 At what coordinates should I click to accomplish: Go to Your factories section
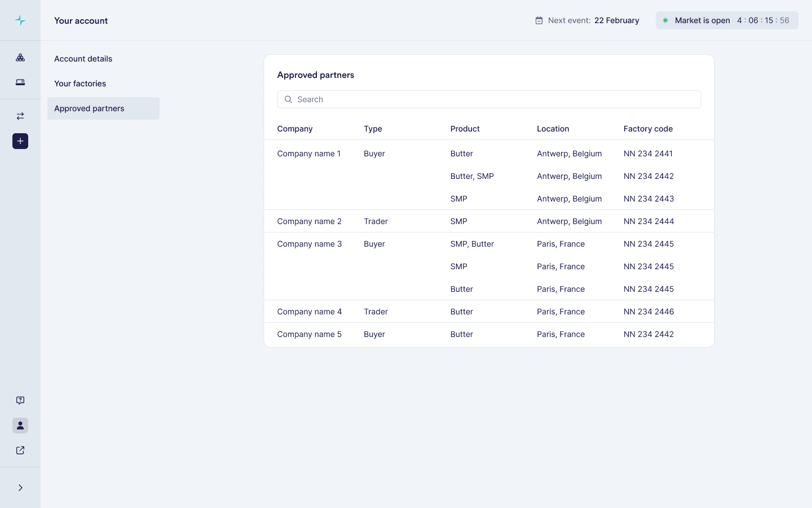(80, 84)
